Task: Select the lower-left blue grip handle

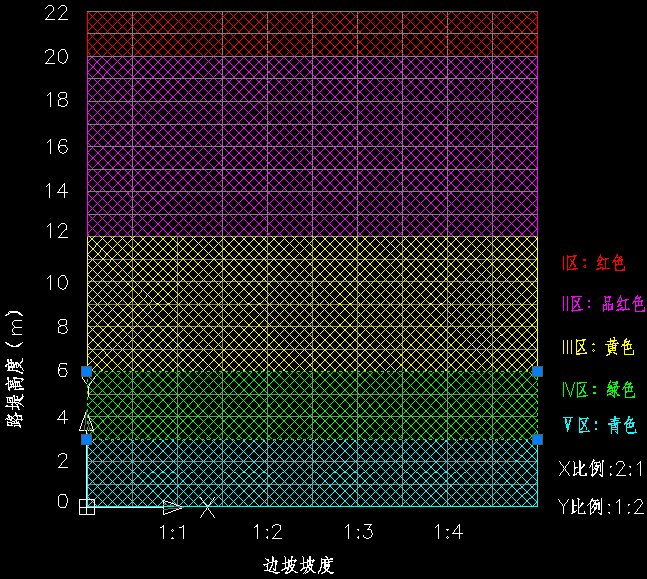Action: point(87,439)
